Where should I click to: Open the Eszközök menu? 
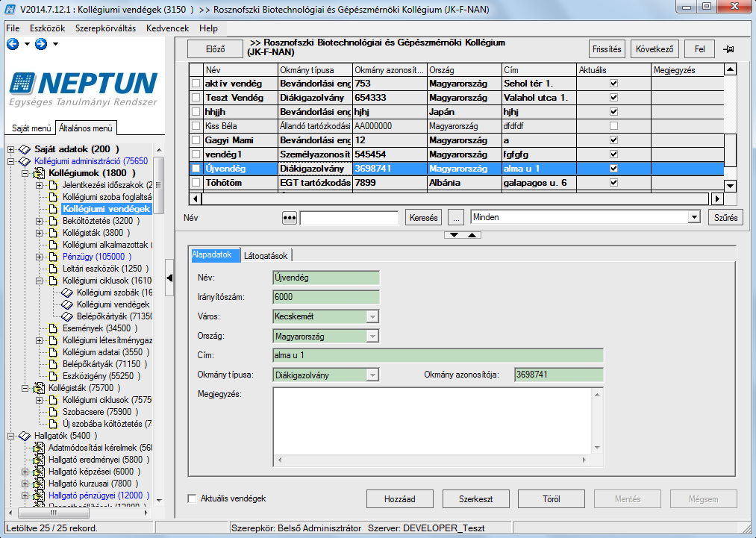click(47, 28)
